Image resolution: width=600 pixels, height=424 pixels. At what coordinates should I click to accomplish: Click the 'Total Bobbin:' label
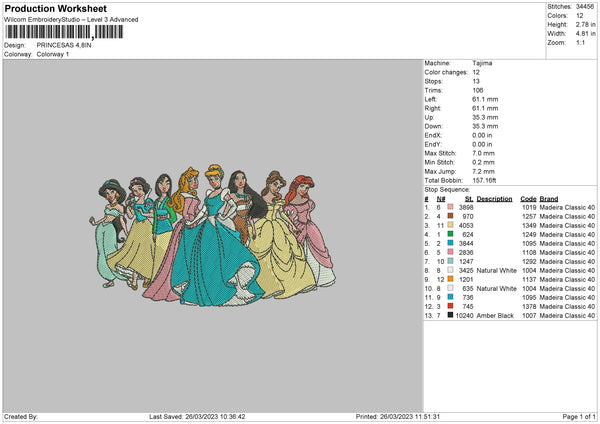coord(443,181)
